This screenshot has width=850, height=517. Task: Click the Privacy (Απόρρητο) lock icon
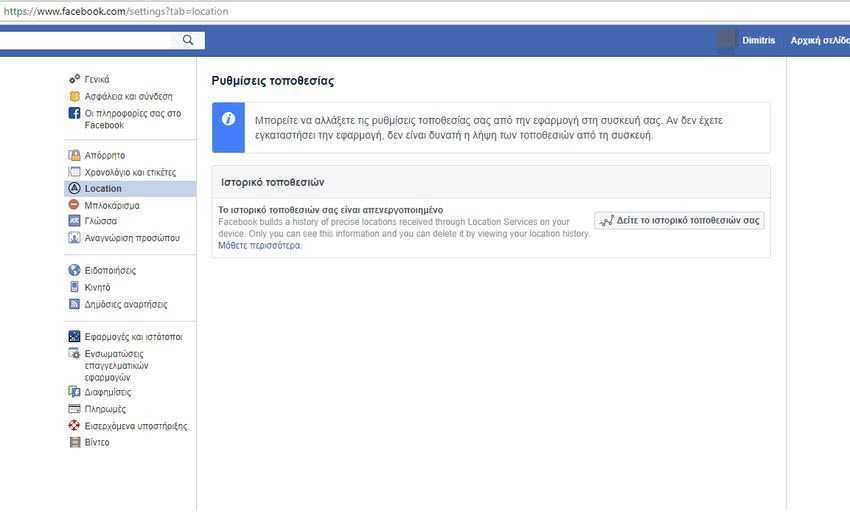(x=74, y=155)
